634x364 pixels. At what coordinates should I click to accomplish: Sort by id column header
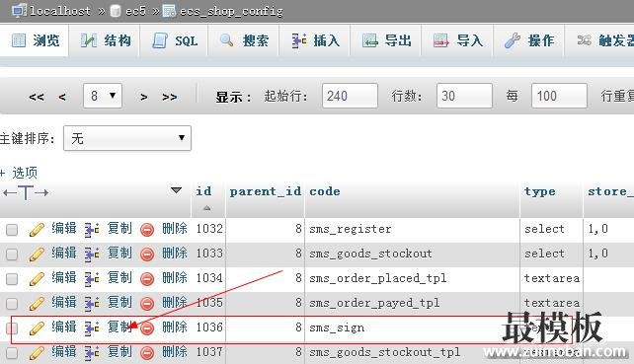coord(203,191)
